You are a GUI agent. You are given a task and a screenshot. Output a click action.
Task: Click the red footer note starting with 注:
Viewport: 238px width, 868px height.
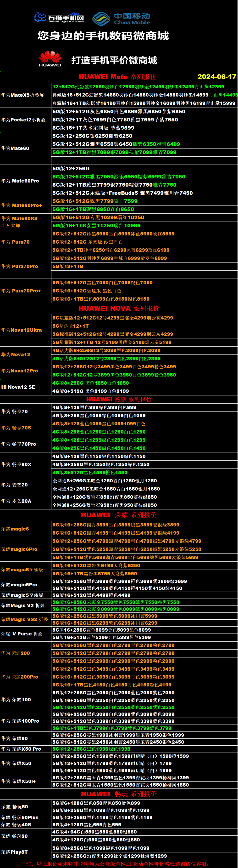(x=118, y=864)
